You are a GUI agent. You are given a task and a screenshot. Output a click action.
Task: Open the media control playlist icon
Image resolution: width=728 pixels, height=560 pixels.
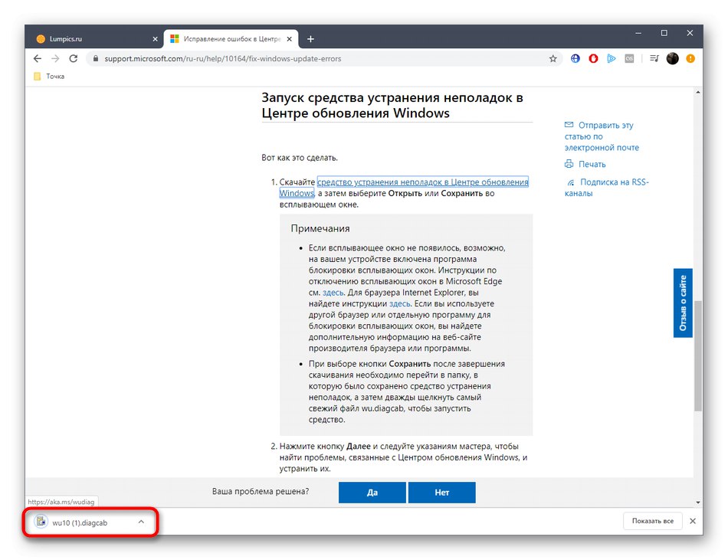pos(654,58)
